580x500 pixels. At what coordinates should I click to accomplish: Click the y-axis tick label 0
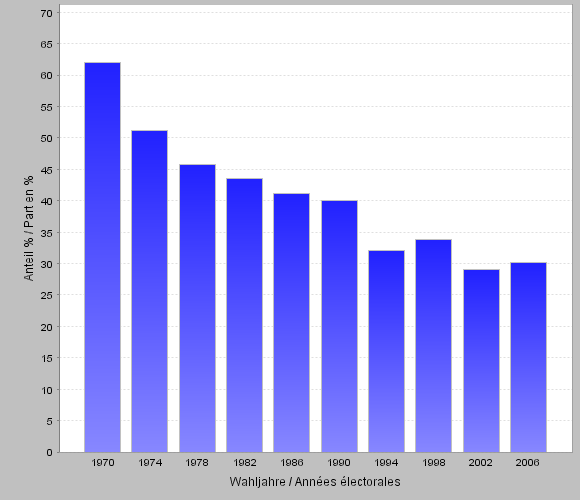click(x=50, y=453)
